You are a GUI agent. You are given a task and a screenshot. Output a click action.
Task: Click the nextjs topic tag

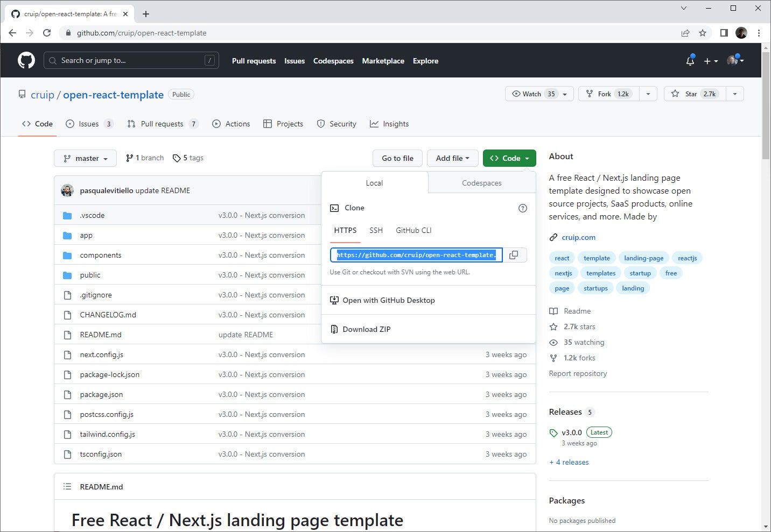pyautogui.click(x=563, y=273)
